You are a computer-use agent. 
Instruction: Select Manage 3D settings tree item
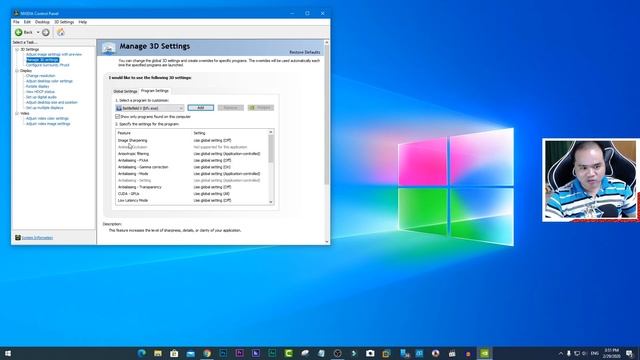pyautogui.click(x=42, y=60)
